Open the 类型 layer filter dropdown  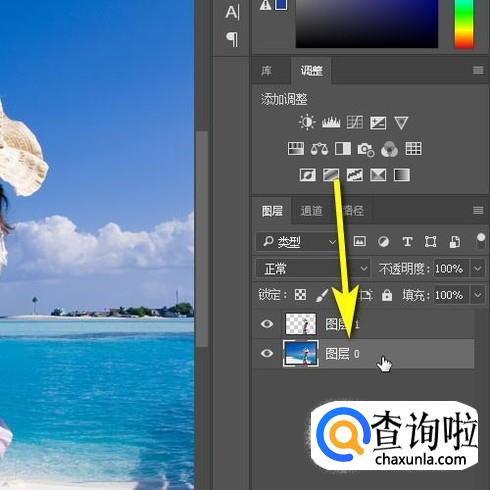coord(297,242)
